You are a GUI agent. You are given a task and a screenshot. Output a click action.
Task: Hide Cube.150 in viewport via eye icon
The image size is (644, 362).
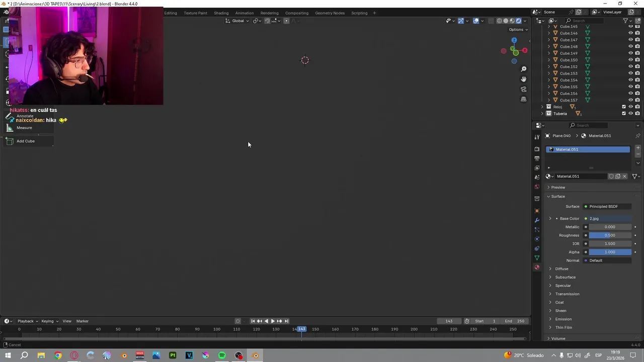click(630, 60)
